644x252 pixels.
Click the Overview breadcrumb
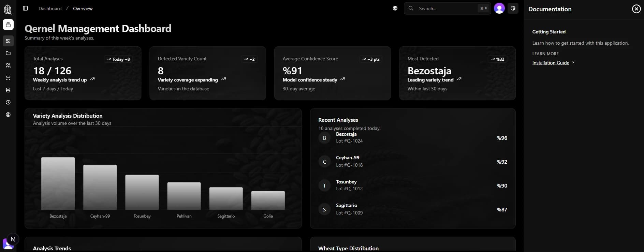click(x=83, y=9)
